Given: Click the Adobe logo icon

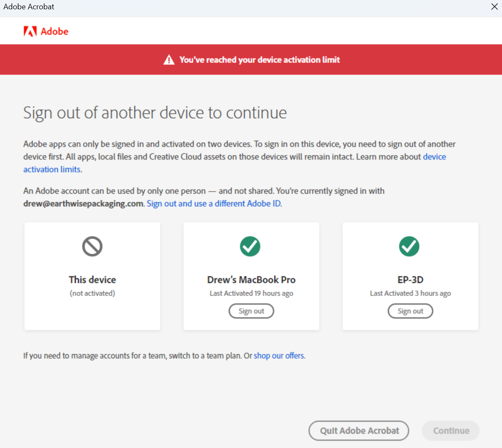Looking at the screenshot, I should pos(30,31).
